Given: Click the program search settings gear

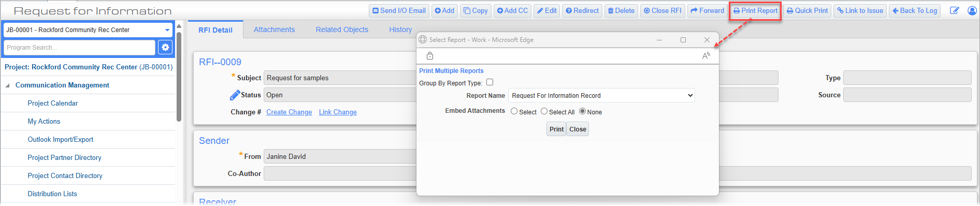Looking at the screenshot, I should (165, 47).
